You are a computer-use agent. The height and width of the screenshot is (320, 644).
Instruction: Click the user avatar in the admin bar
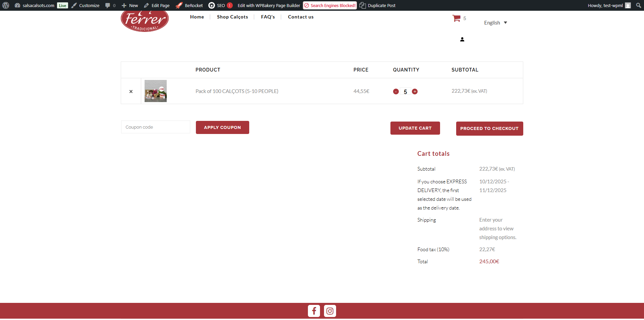(x=628, y=5)
